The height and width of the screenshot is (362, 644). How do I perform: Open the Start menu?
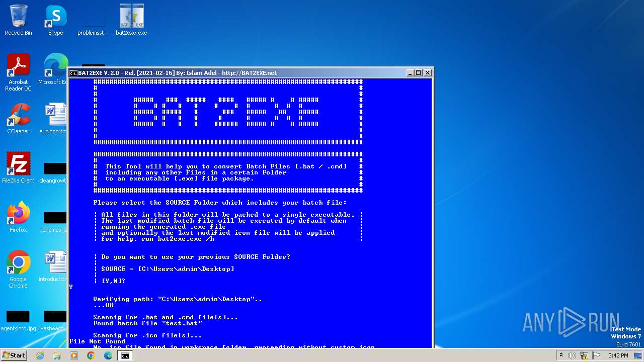click(x=14, y=355)
